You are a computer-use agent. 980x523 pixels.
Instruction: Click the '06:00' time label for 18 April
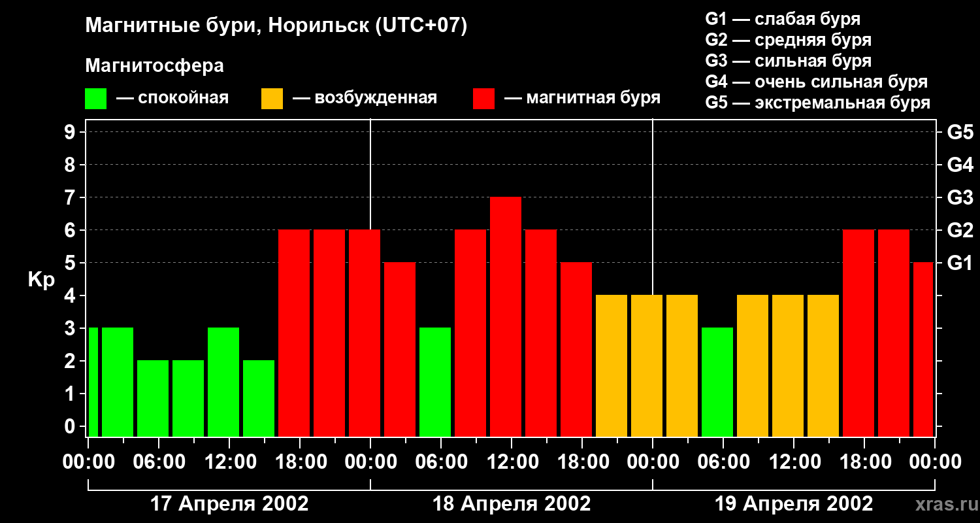click(440, 462)
